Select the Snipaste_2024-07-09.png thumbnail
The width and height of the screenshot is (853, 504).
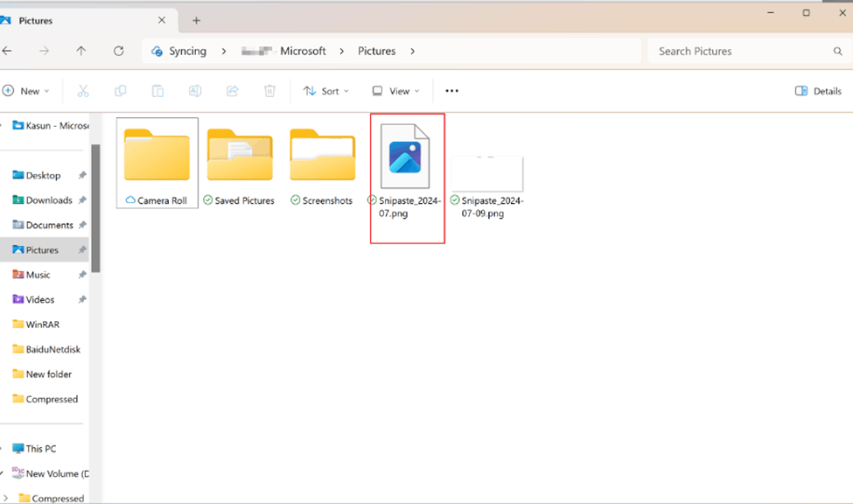[488, 173]
